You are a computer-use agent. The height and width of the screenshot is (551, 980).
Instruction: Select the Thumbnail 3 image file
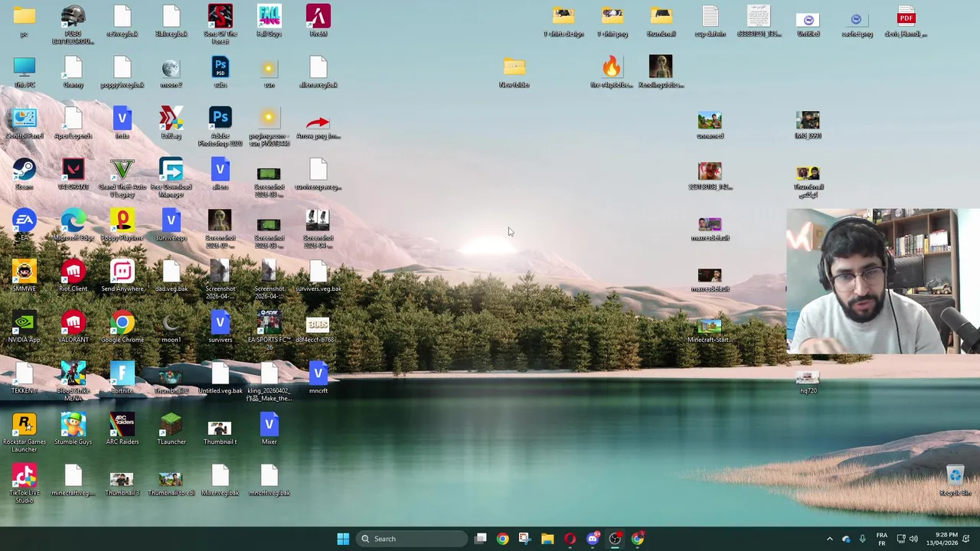(x=122, y=484)
